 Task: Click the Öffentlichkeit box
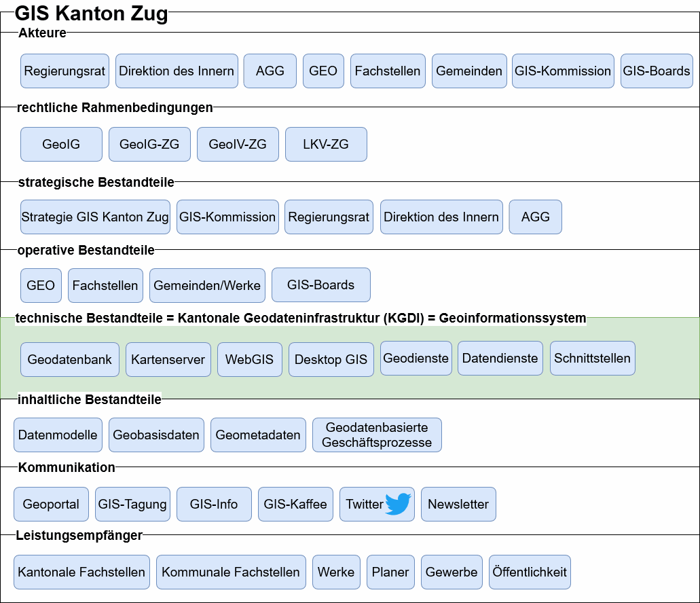click(530, 572)
